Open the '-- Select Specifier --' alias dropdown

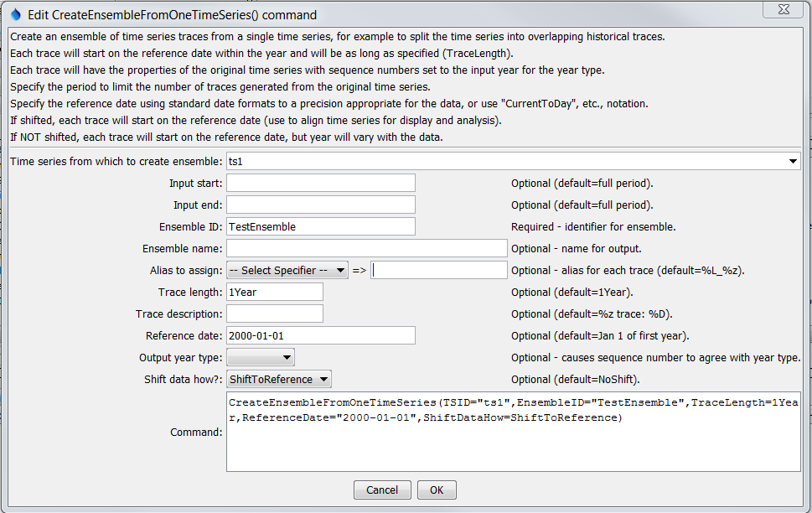point(287,270)
